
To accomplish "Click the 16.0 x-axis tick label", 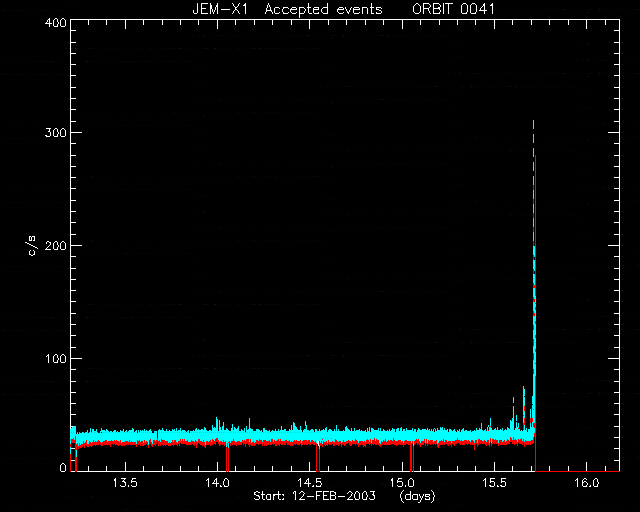I will tap(587, 483).
